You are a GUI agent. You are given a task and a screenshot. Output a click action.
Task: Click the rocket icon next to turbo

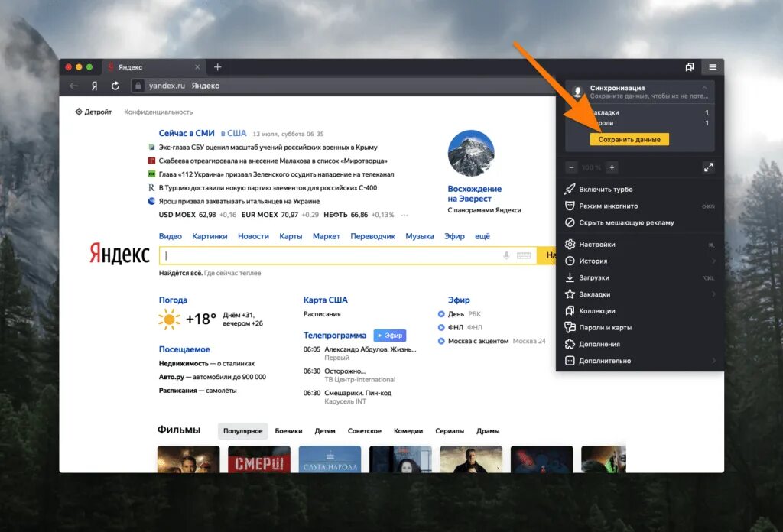pos(570,189)
